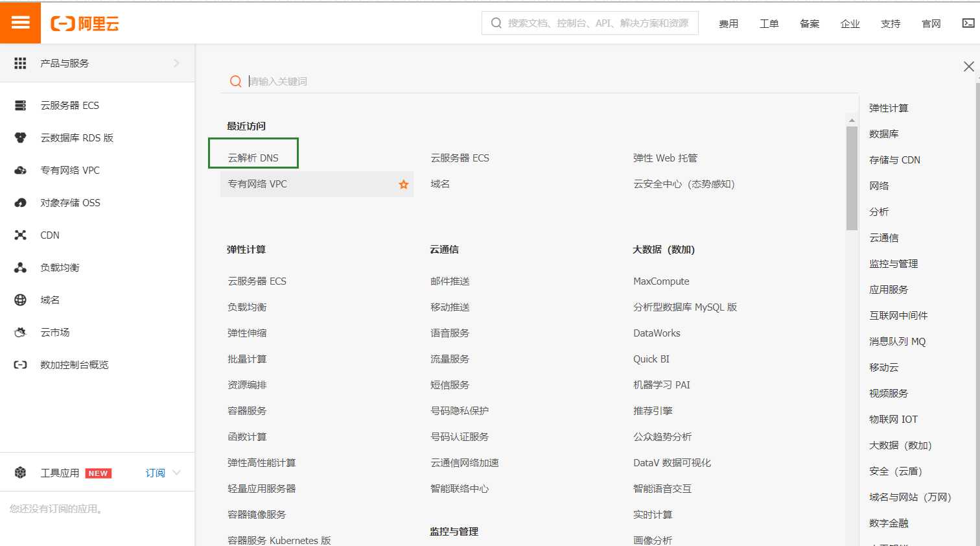Click the 云数据库 RDS 版 sidebar icon

point(20,137)
